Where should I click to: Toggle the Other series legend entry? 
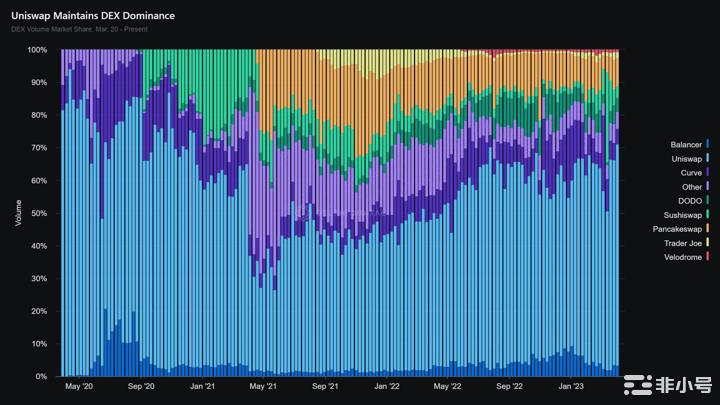[688, 186]
